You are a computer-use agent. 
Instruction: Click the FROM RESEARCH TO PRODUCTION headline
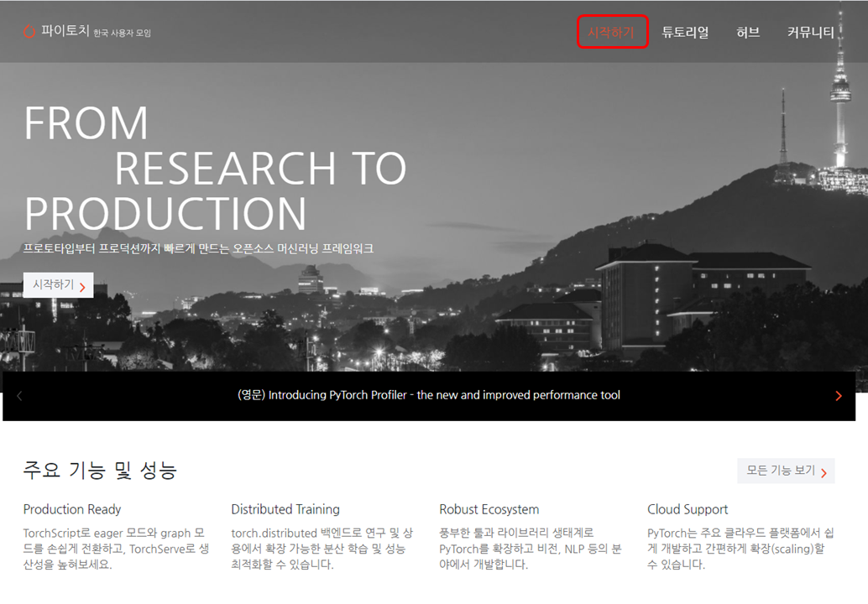click(x=215, y=168)
